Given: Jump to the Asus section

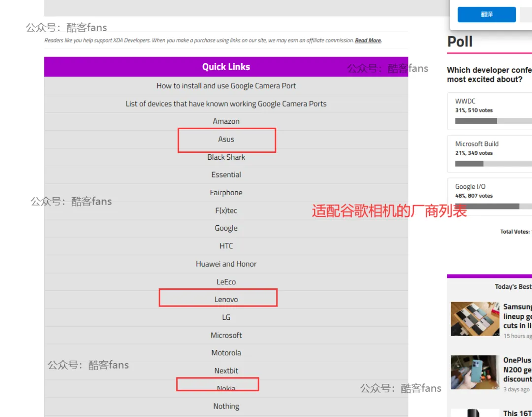Looking at the screenshot, I should tap(226, 139).
